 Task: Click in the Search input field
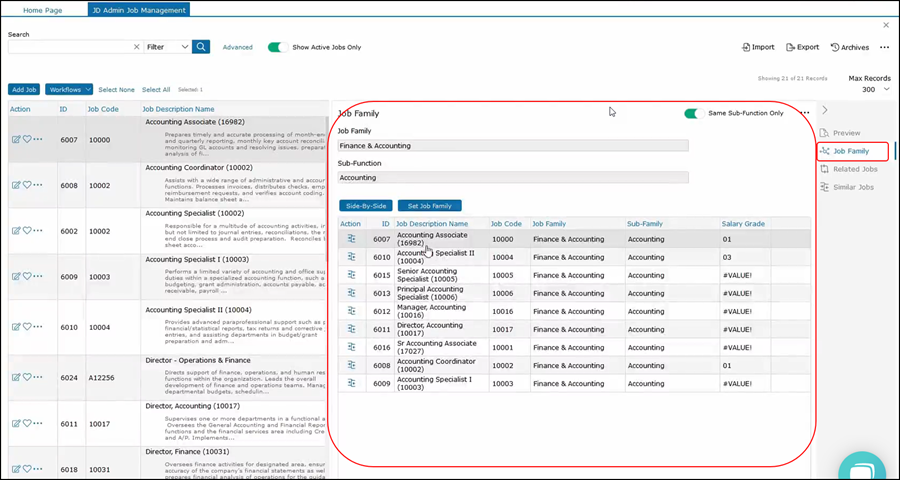(x=70, y=47)
